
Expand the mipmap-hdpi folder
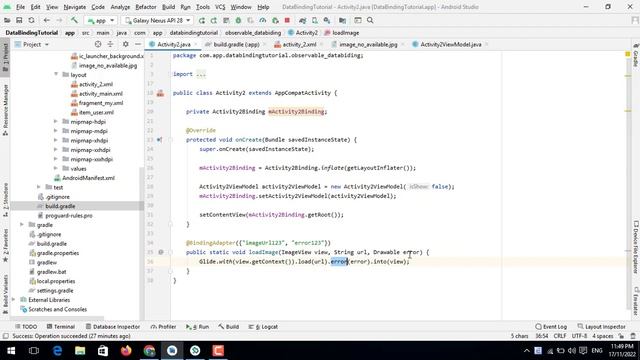pos(56,122)
